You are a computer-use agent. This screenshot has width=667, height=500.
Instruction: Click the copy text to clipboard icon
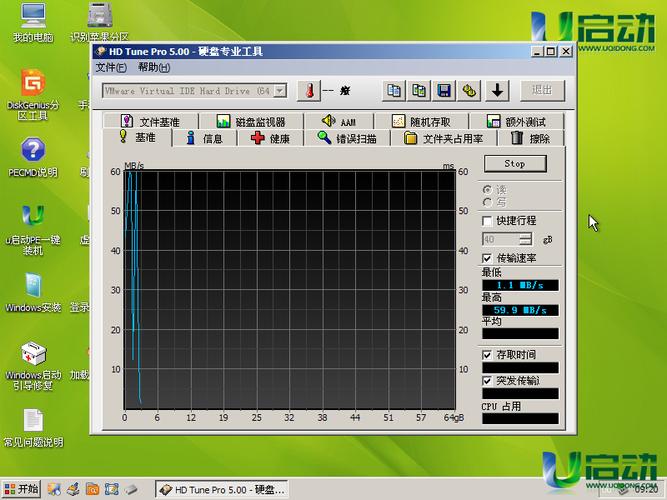coord(394,90)
